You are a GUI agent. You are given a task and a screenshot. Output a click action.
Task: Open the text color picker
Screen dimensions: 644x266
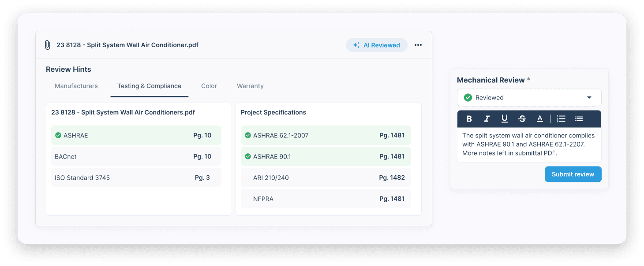tap(539, 118)
